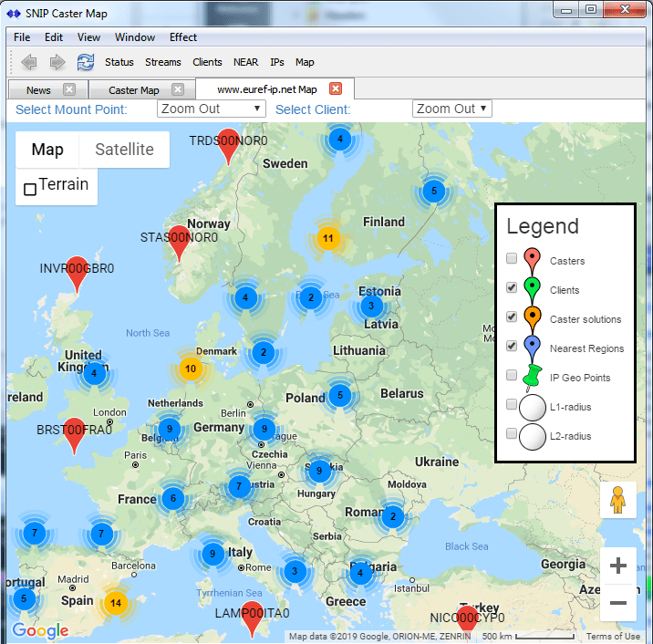Click the Google logo on the map

click(x=40, y=630)
